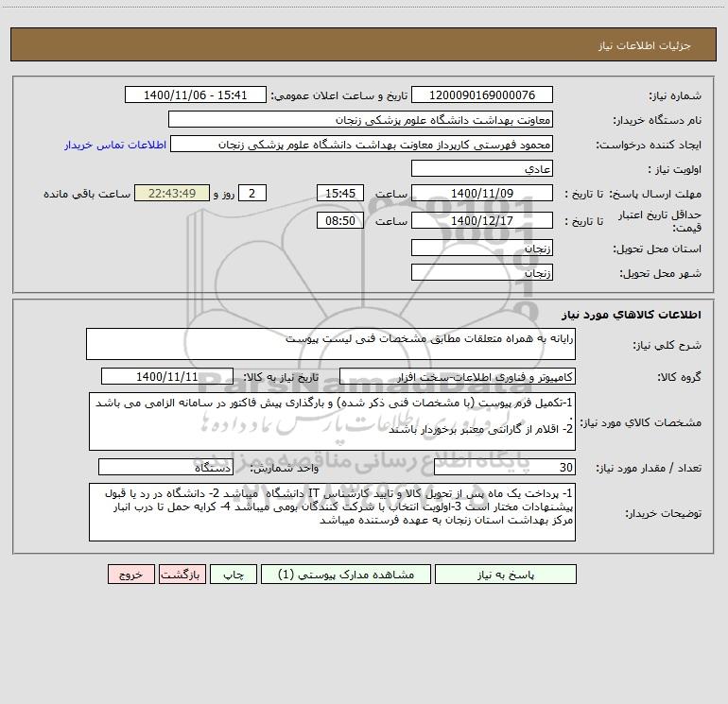728x704 pixels.
Task: Click label 'ایجاد کننده درخواست:'
Action: pyautogui.click(x=649, y=145)
